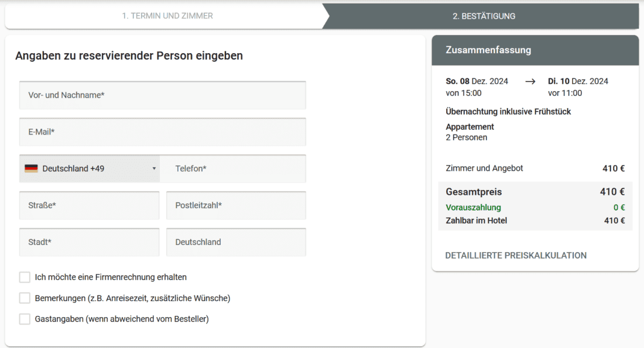This screenshot has width=644, height=348.
Task: Open Detaillierte Preiskalkulation
Action: tap(516, 256)
